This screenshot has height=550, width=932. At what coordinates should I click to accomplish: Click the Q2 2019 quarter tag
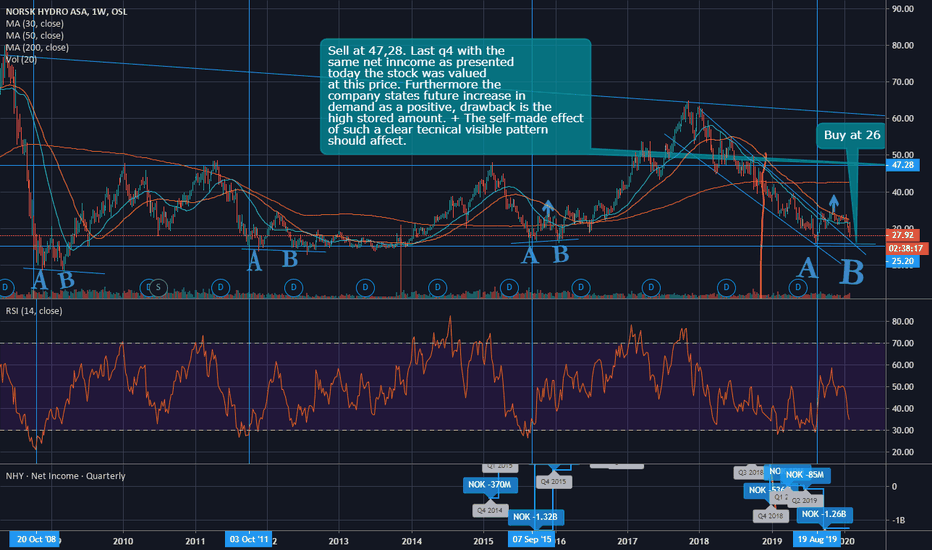click(805, 500)
